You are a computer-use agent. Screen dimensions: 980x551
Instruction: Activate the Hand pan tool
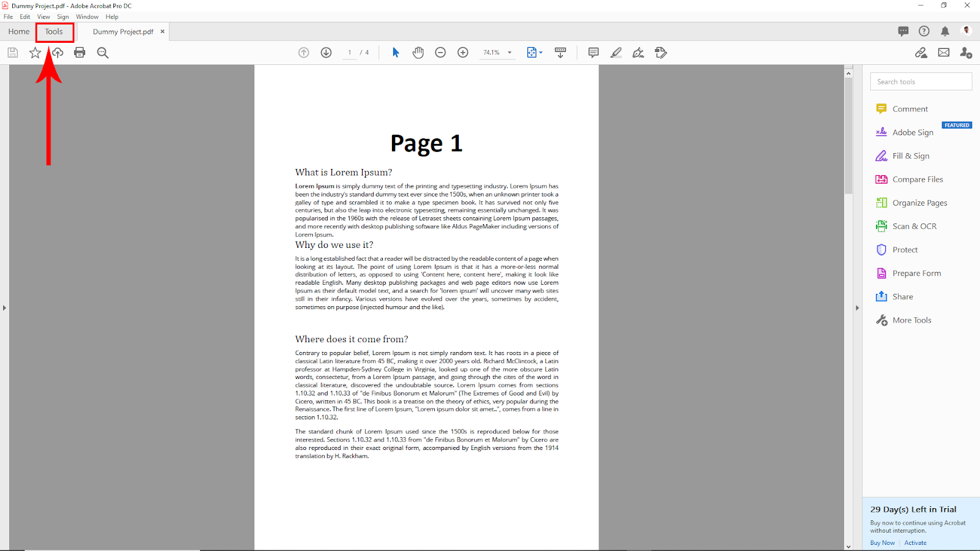pyautogui.click(x=418, y=53)
